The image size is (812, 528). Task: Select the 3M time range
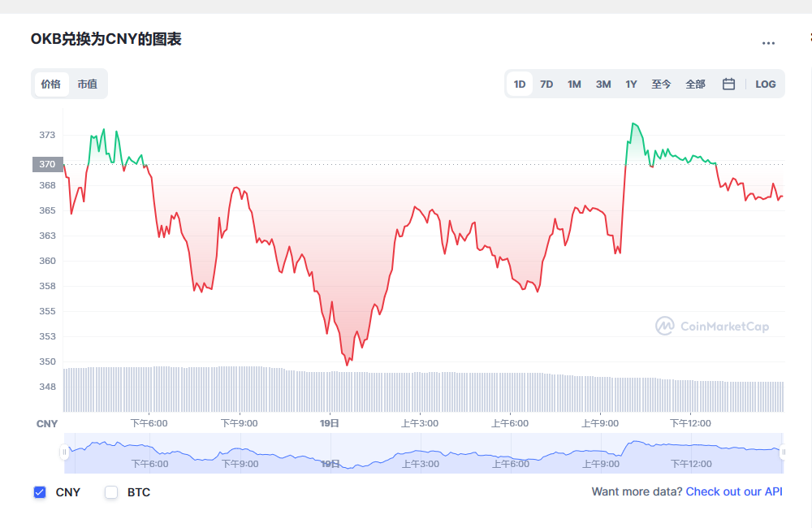tap(603, 84)
